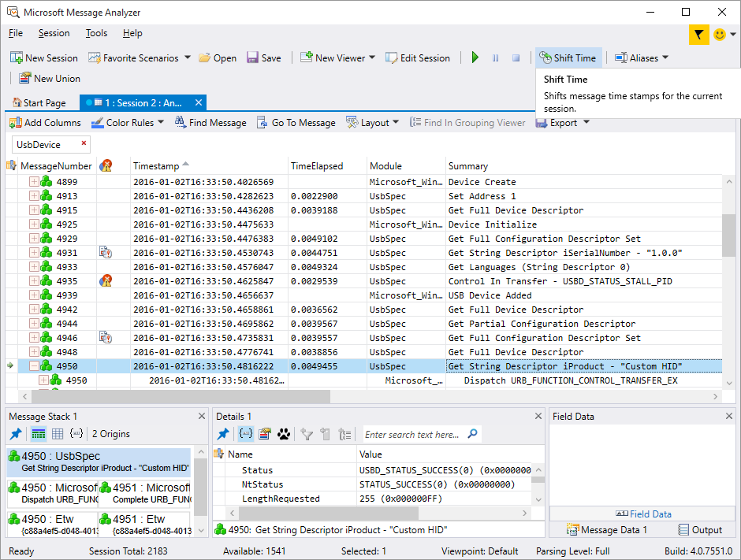This screenshot has height=560, width=741.
Task: Toggle the grid view in Message Stack
Action: tap(58, 434)
